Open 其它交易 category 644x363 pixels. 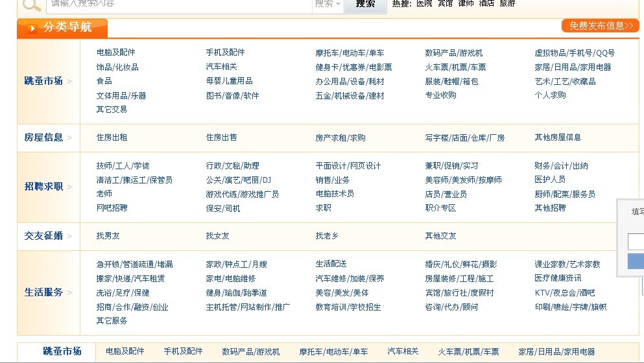click(x=112, y=110)
